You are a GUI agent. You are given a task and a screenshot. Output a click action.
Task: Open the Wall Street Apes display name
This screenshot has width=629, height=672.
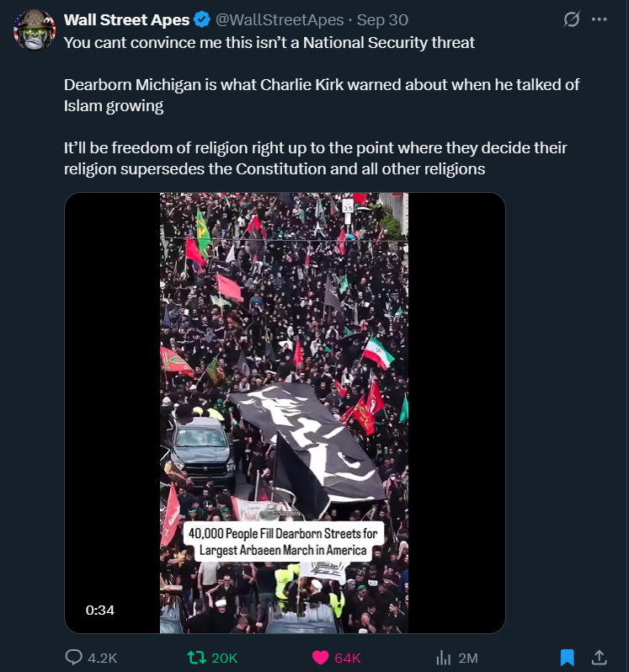click(126, 19)
